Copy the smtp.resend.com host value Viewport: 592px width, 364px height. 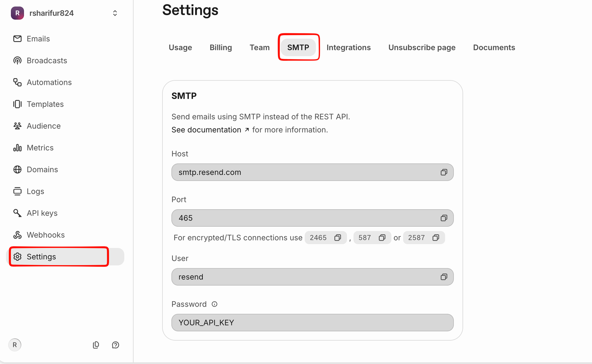(444, 172)
